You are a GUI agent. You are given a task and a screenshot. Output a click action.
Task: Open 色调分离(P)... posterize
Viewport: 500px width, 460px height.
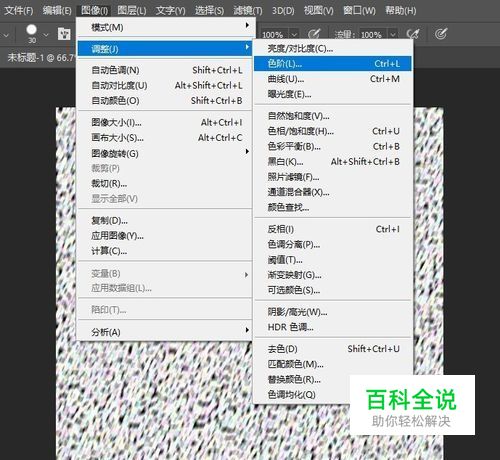tap(333, 244)
